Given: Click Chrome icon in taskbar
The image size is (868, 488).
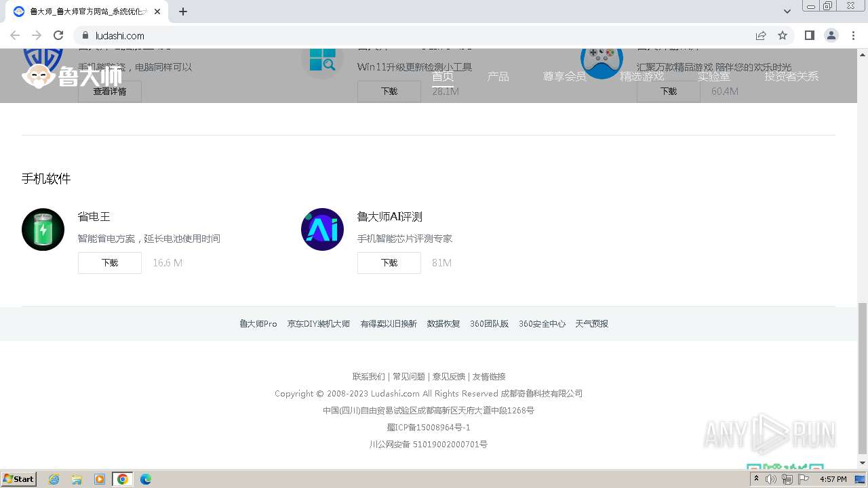Looking at the screenshot, I should [123, 479].
